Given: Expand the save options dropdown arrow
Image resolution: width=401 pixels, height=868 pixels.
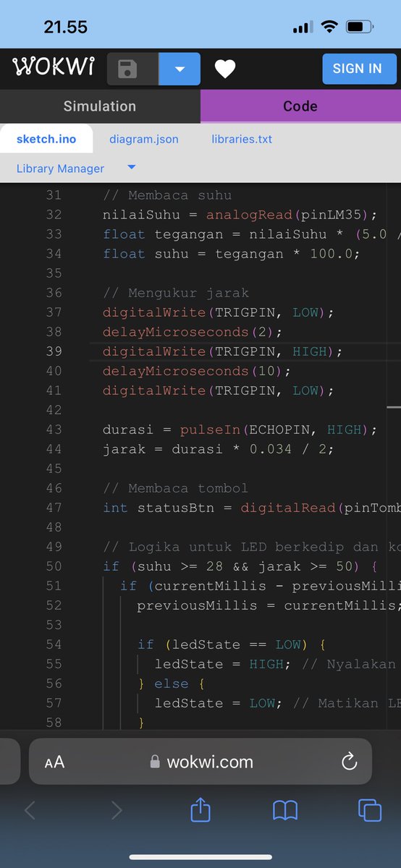Looking at the screenshot, I should tap(180, 69).
